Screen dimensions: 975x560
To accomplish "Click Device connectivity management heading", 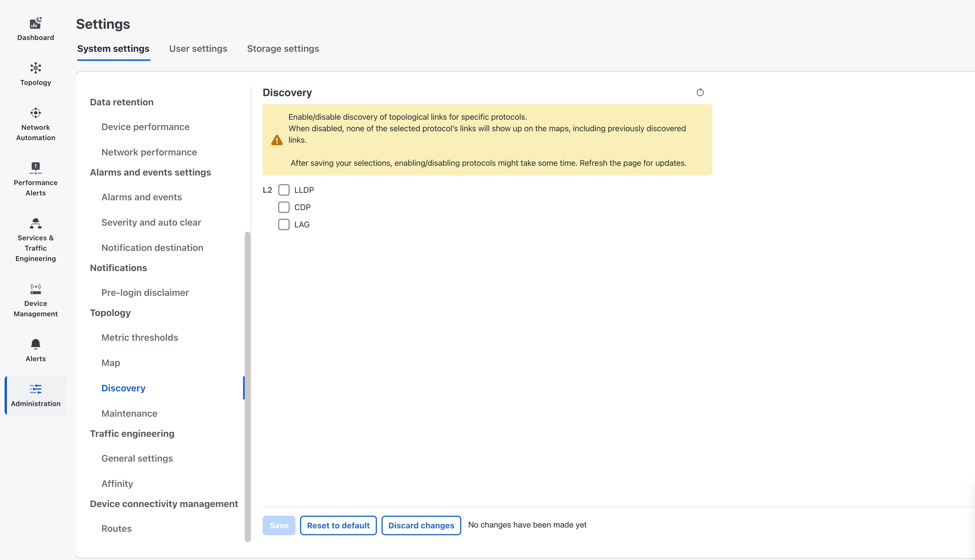I will tap(164, 504).
